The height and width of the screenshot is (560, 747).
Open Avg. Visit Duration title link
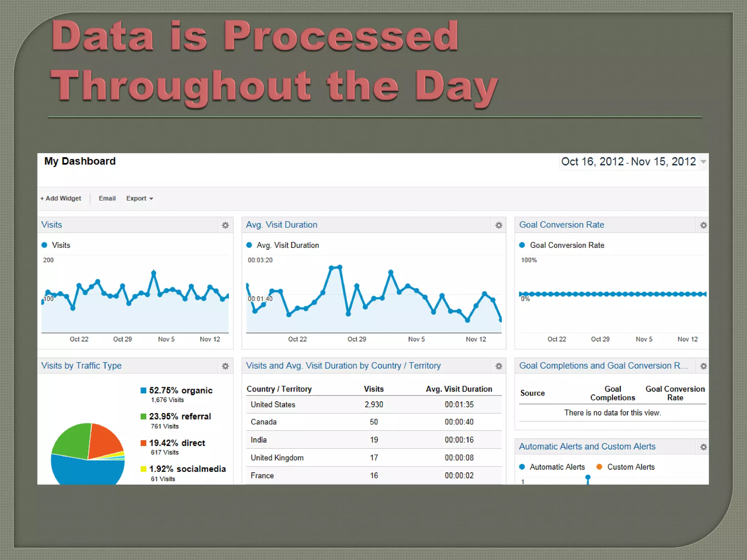pos(282,225)
